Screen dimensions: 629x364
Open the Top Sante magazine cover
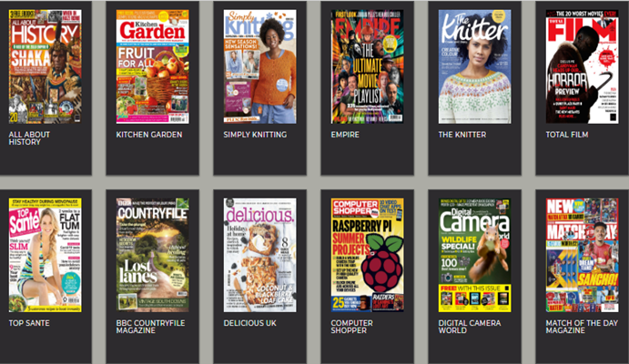coord(45,255)
